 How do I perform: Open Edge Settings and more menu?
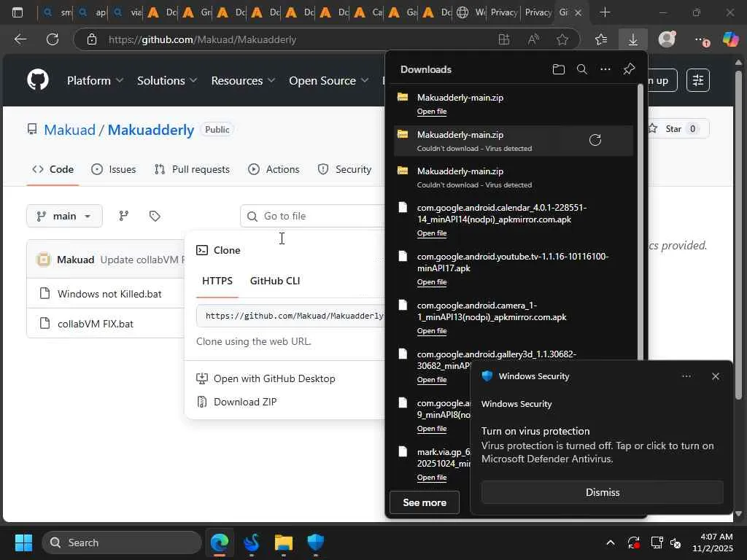[x=701, y=40]
